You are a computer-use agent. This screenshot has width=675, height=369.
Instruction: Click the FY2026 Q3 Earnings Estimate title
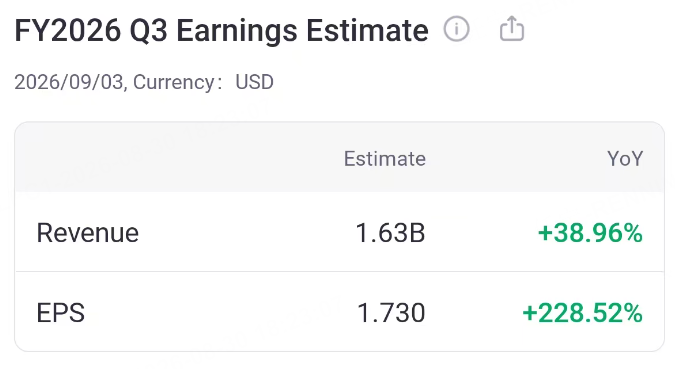221,31
